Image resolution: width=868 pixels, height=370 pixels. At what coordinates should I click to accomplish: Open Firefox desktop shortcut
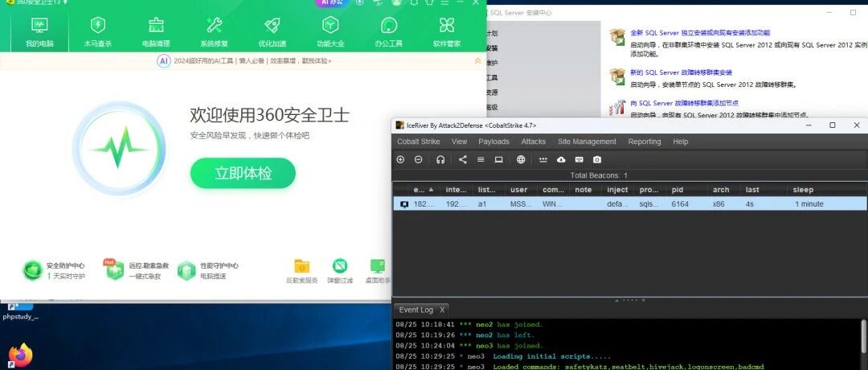coord(20,355)
